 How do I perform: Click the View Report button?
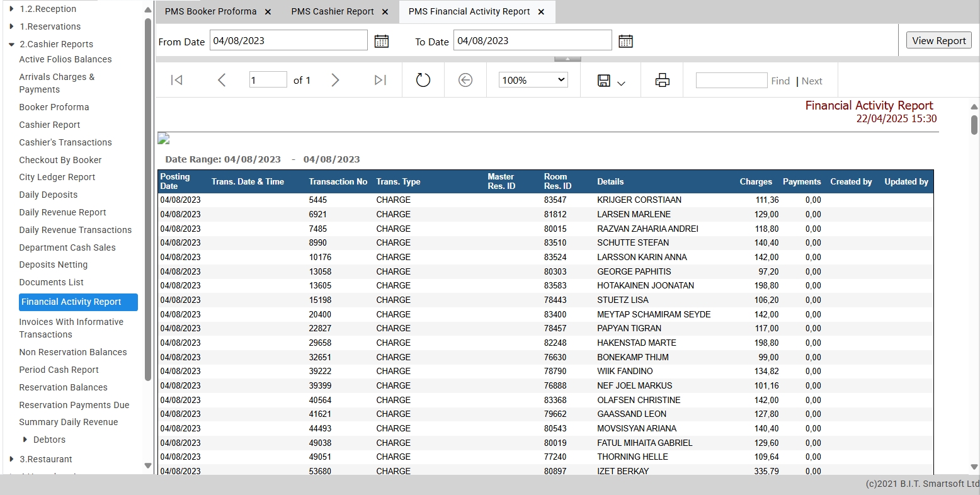tap(938, 40)
